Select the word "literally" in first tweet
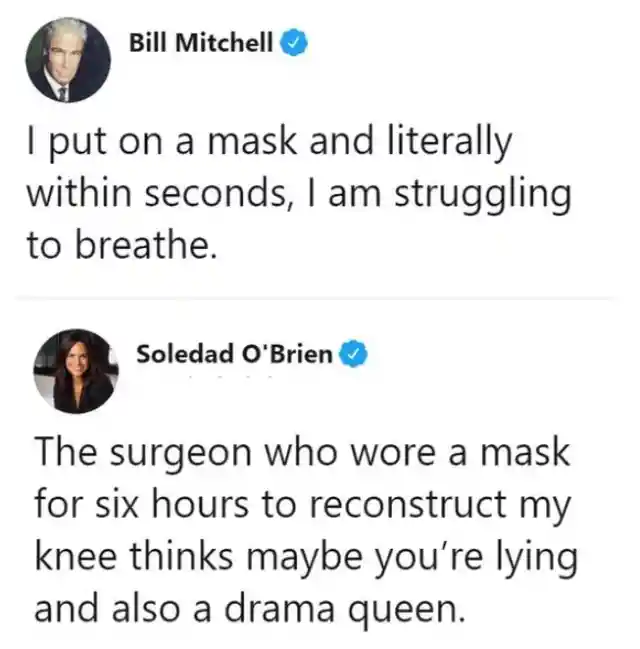 [450, 143]
